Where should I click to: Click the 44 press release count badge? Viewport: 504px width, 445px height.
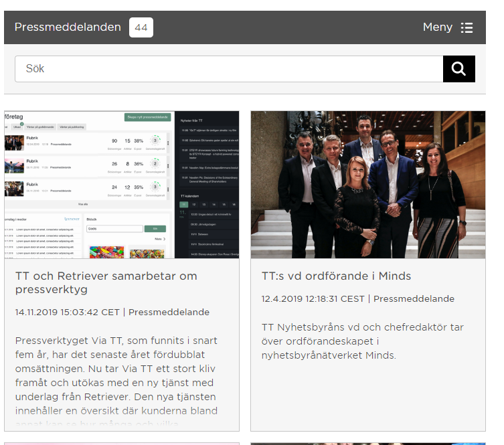pos(141,27)
